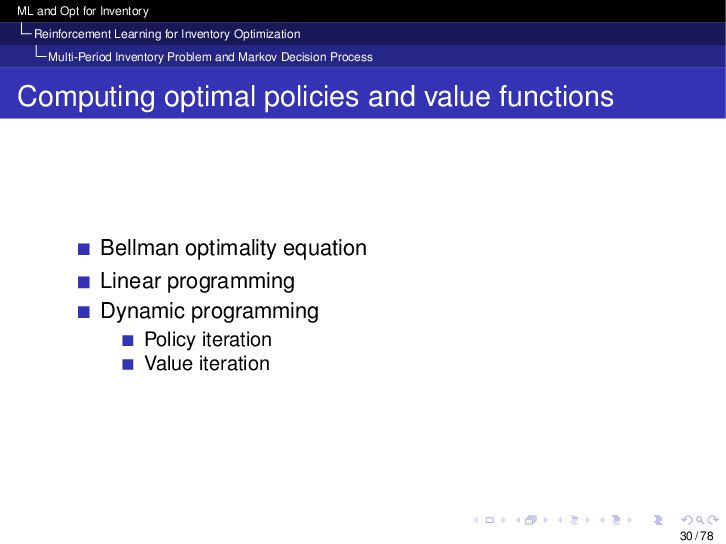Click the frame icon with stacked rectangles

(530, 520)
